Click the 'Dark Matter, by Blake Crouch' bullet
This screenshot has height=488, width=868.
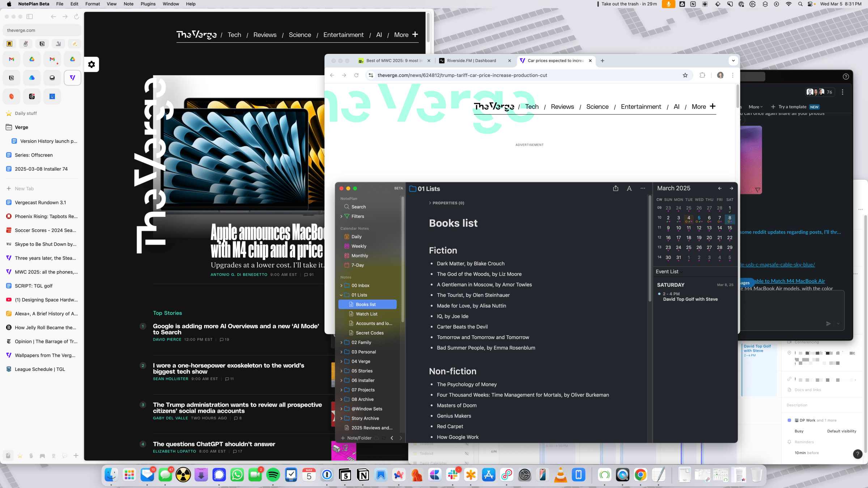click(471, 264)
